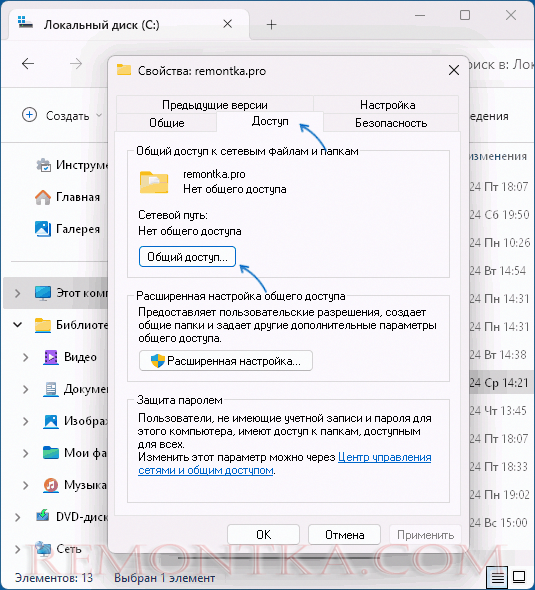Click the Элементов: 13 status text
535x590 pixels.
[x=53, y=578]
